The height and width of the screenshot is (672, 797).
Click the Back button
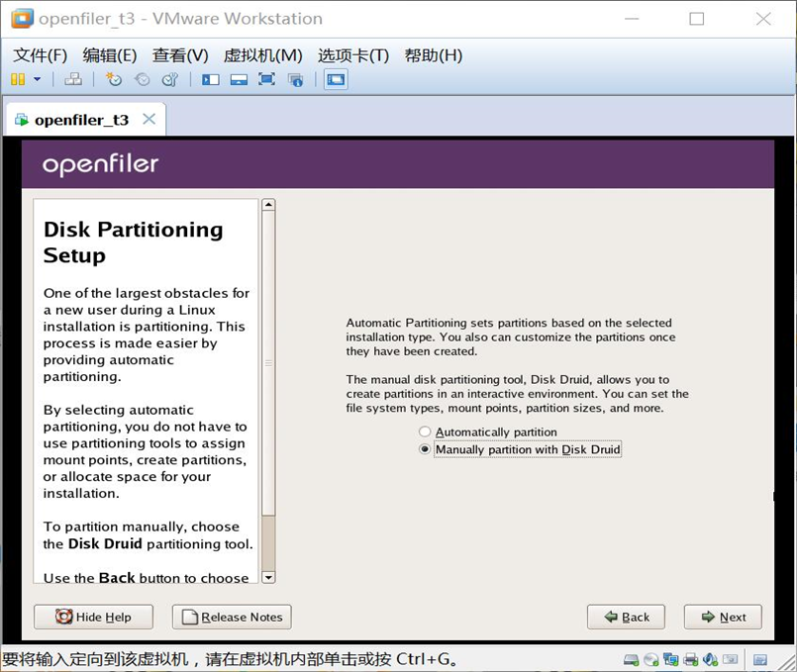pos(626,617)
